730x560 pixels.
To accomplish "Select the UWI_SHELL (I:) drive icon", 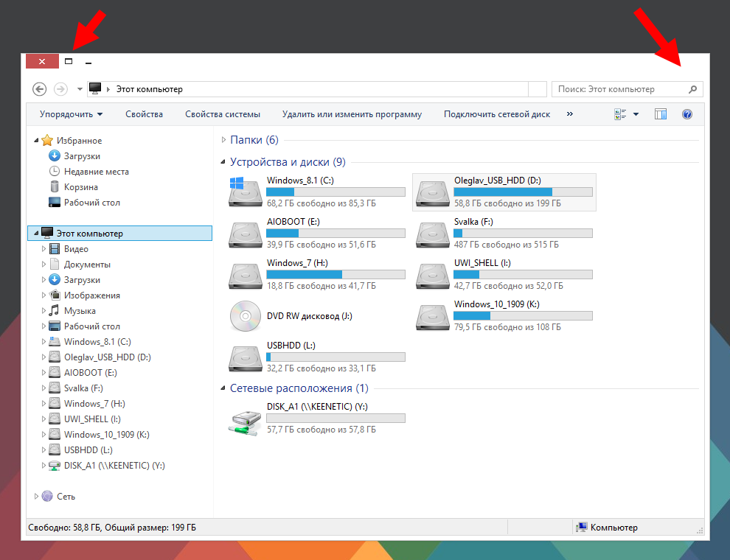I will point(432,276).
